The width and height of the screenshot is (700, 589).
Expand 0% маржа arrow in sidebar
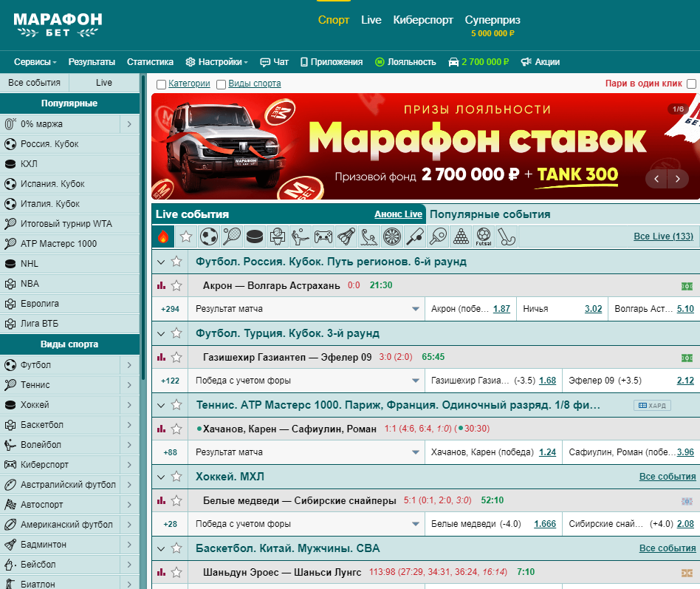click(129, 124)
